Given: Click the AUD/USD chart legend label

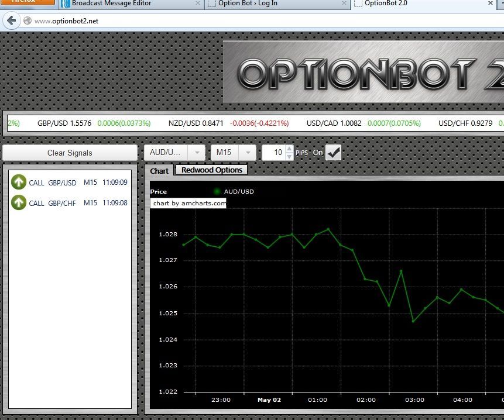Looking at the screenshot, I should pos(239,191).
